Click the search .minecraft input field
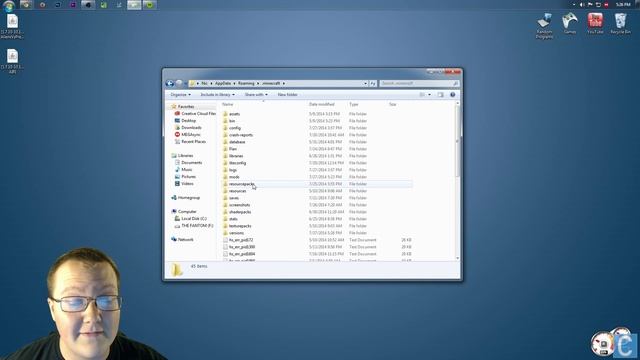The image size is (640, 360). coord(419,83)
